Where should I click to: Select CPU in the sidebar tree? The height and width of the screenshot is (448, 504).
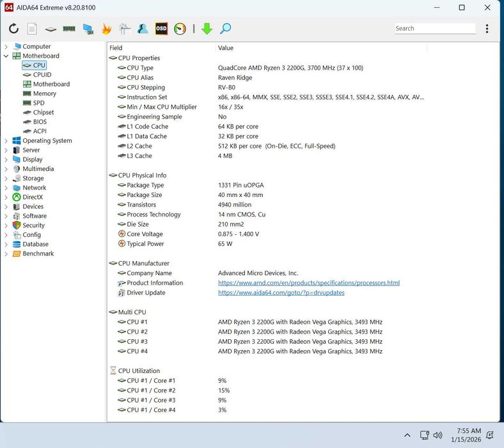point(35,65)
